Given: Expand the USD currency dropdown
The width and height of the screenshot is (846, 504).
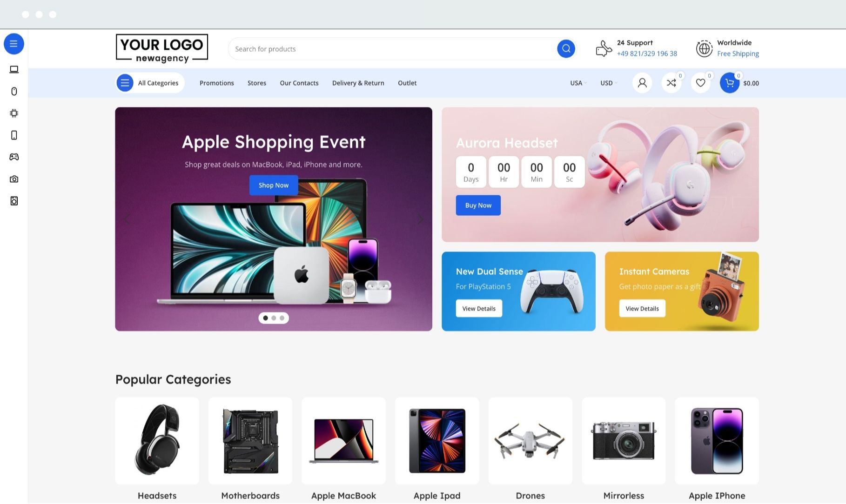Looking at the screenshot, I should point(609,83).
